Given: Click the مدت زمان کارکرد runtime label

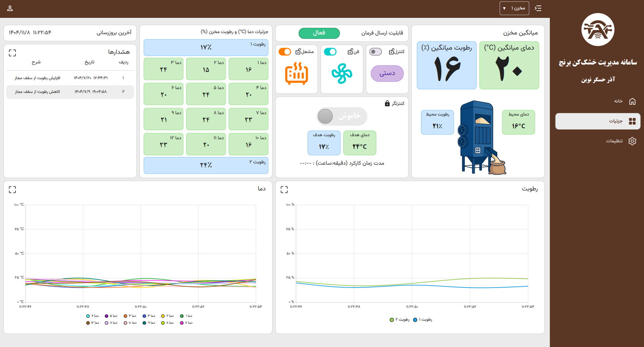Looking at the screenshot, I should point(342,163).
